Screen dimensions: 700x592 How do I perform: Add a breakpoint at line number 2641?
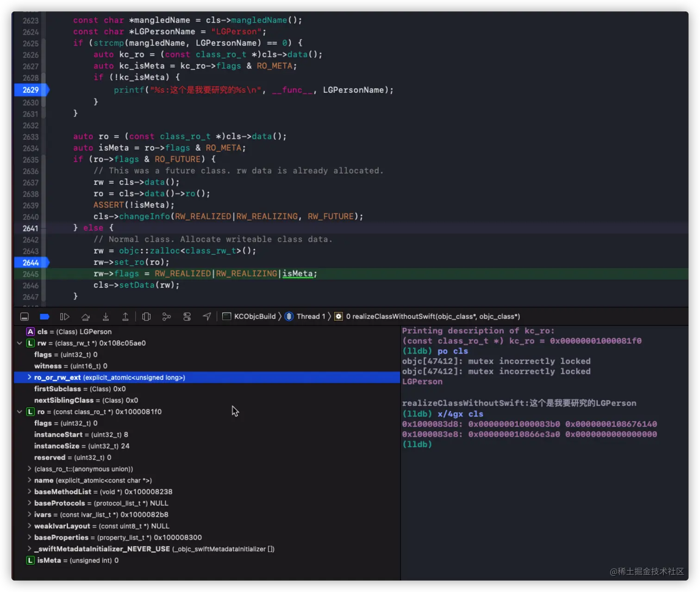tap(31, 228)
